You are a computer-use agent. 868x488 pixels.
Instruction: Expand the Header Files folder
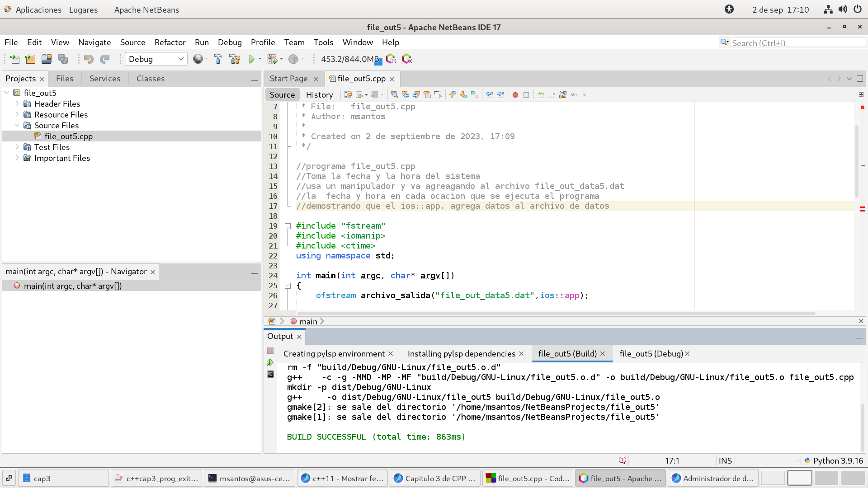[17, 103]
